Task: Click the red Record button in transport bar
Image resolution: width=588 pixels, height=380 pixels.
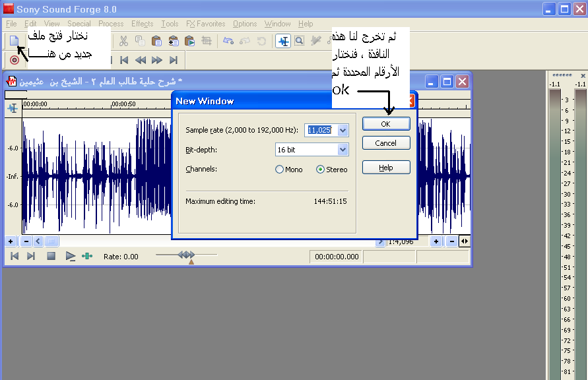Action: tap(15, 60)
